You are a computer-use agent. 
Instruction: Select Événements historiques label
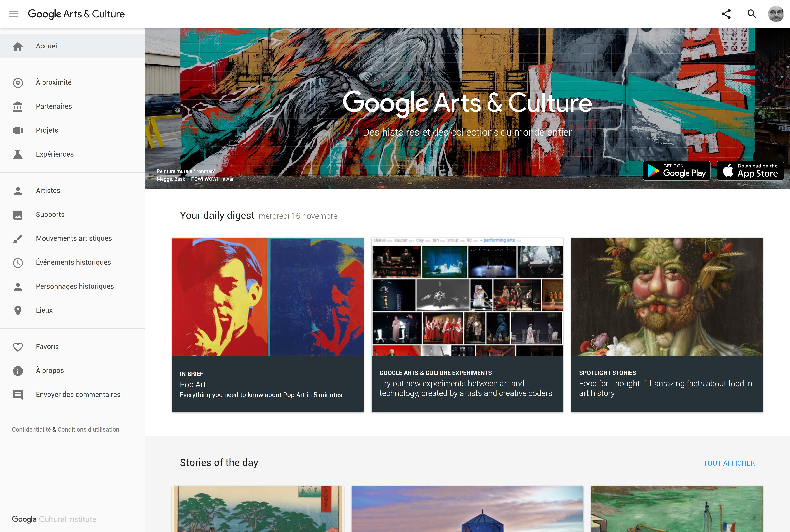coord(73,262)
